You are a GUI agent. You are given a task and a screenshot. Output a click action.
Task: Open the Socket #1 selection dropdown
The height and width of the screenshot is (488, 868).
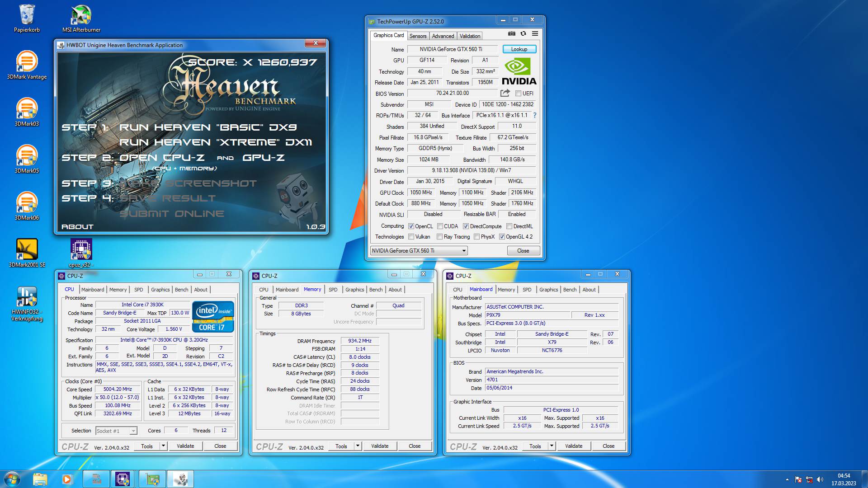(x=116, y=431)
